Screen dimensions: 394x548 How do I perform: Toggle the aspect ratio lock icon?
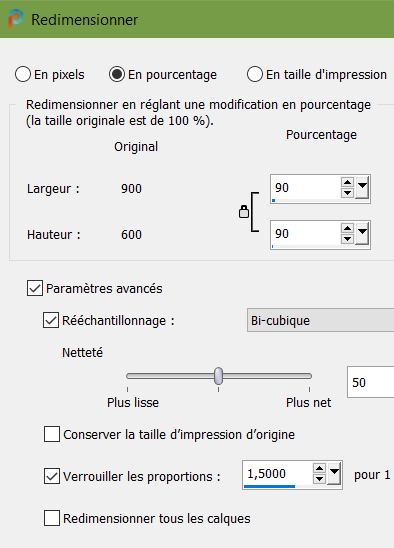(244, 212)
